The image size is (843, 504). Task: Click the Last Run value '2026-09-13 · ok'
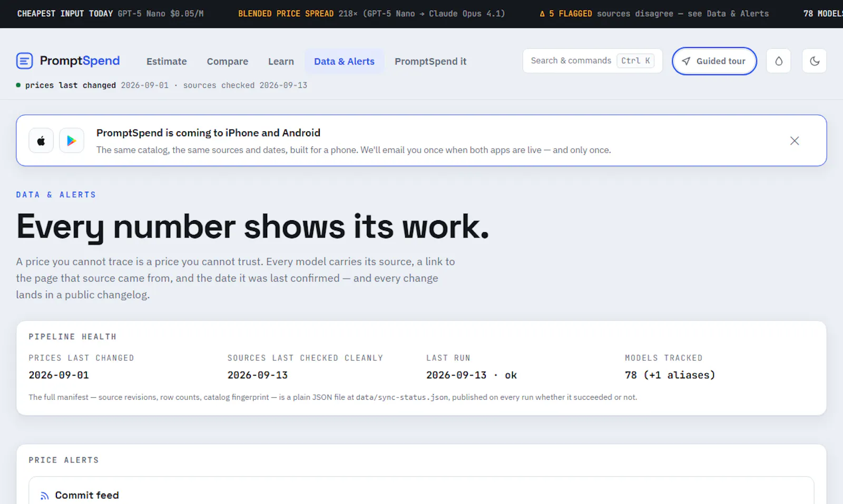[472, 375]
